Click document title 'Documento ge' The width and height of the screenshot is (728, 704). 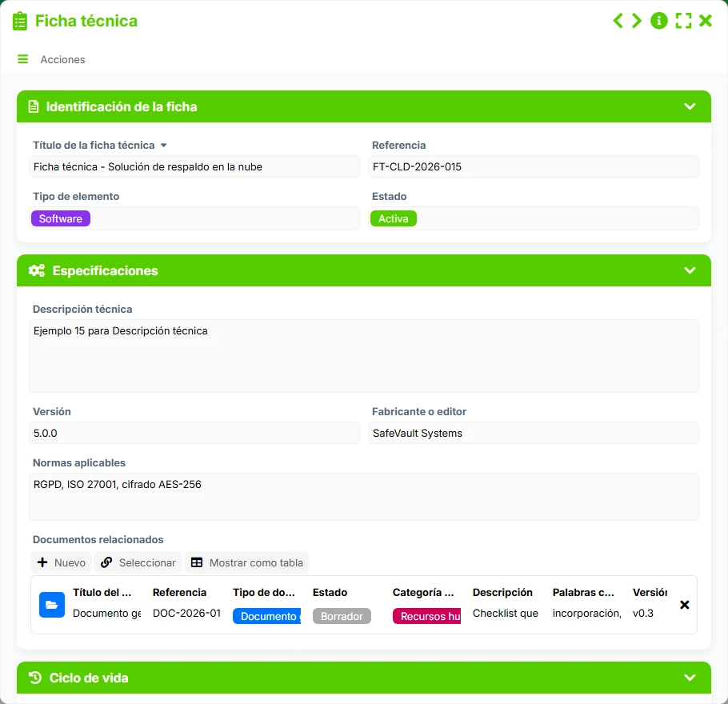click(x=106, y=613)
